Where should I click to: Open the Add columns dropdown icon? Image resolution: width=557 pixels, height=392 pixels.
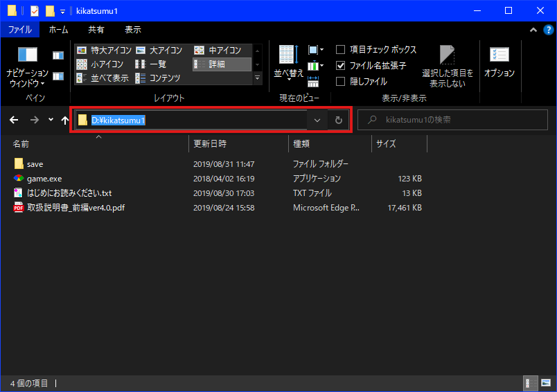tap(316, 66)
